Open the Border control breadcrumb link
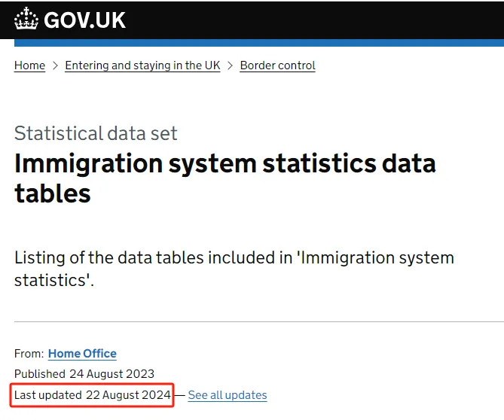This screenshot has width=504, height=420. point(278,65)
